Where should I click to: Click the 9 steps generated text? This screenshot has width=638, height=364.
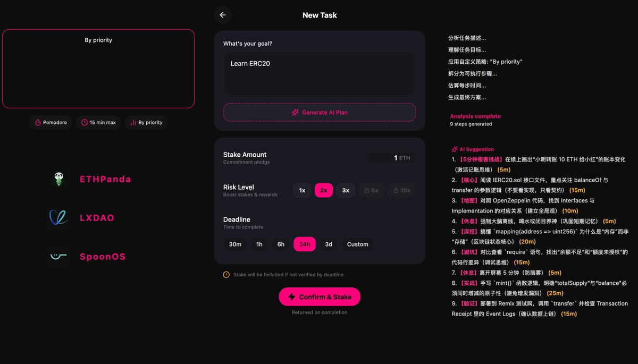(471, 124)
